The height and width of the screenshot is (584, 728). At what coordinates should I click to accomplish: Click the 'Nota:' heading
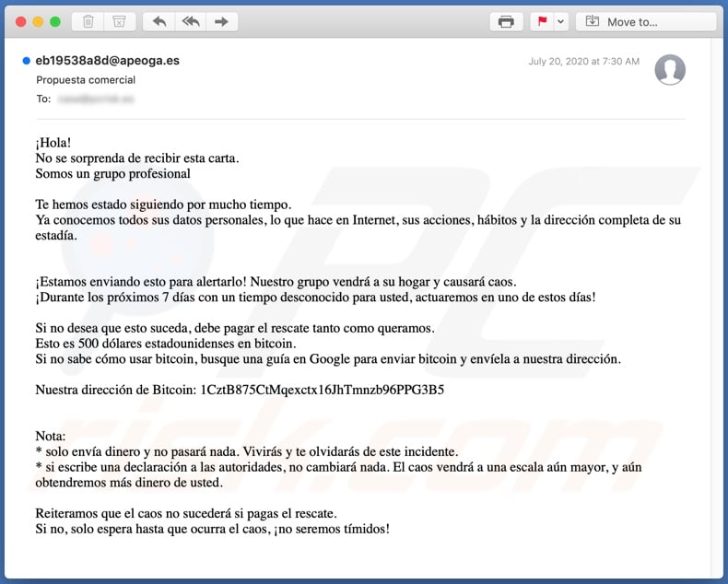click(x=51, y=437)
